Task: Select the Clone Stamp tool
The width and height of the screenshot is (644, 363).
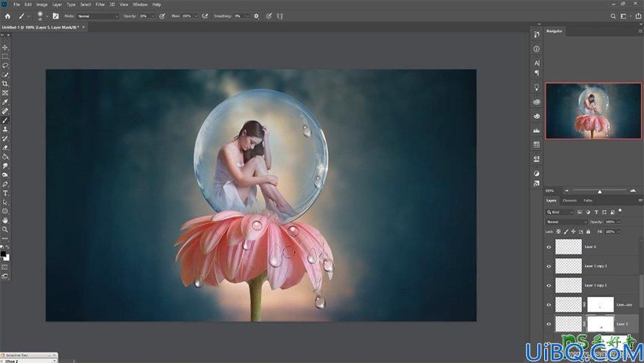Action: click(x=5, y=129)
